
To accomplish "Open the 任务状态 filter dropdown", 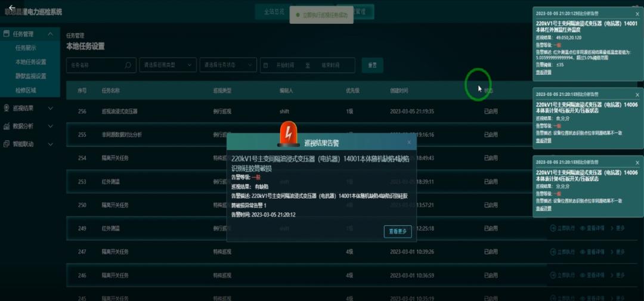I will tap(228, 66).
